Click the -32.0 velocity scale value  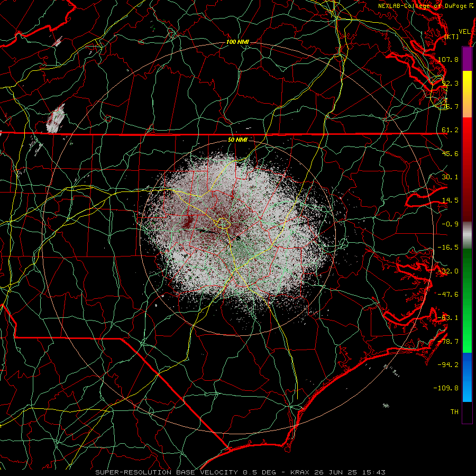(x=448, y=271)
